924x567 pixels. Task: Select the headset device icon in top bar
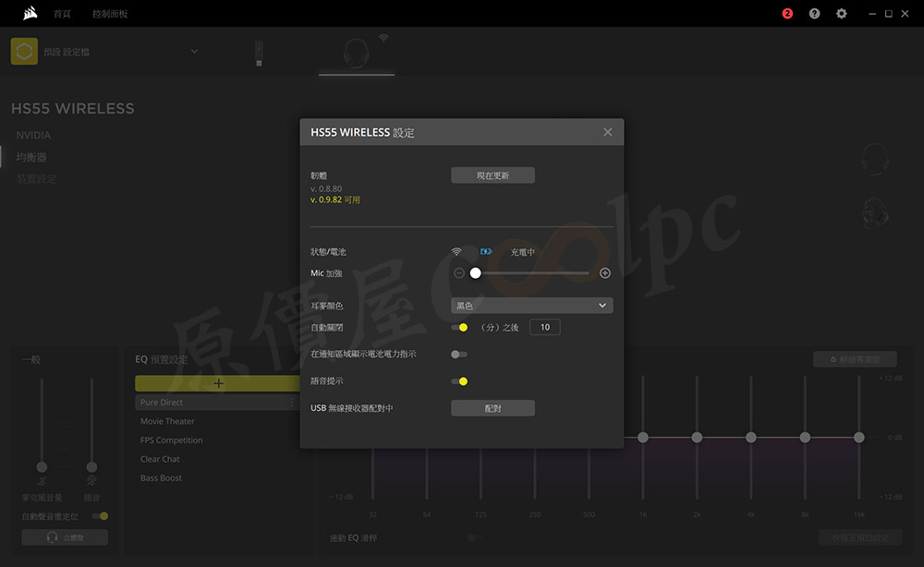click(357, 53)
